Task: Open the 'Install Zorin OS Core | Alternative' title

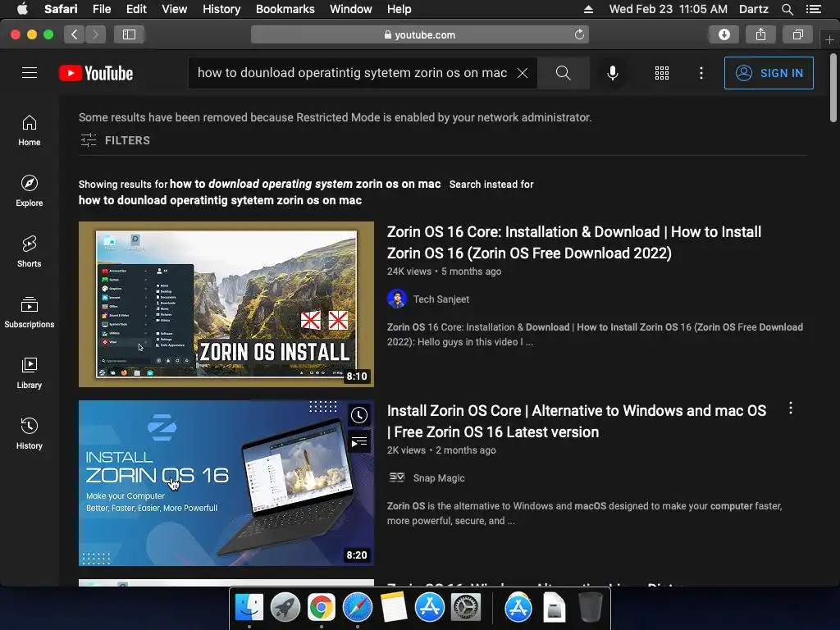Action: click(x=577, y=421)
